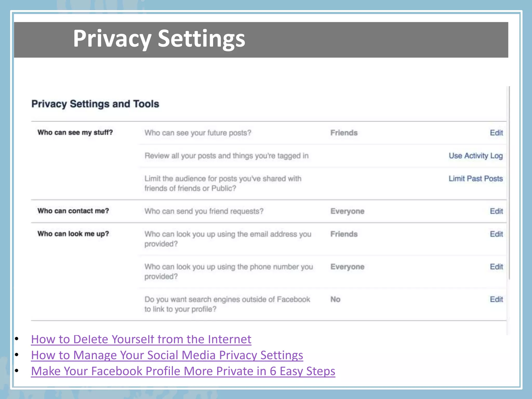Click 'No' value for search engines
The image size is (532, 399).
[335, 299]
